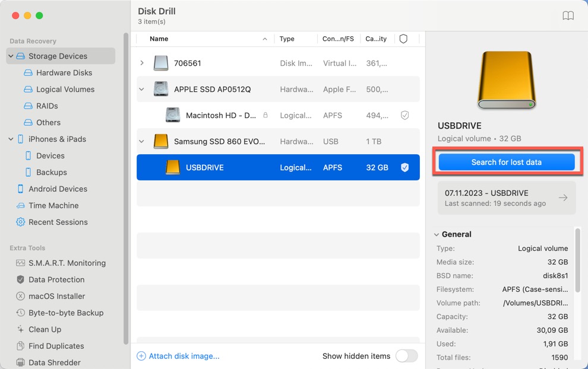Collapse the APPLE SSD AP0512Q row
Viewport: 588px width, 369px height.
click(x=141, y=89)
